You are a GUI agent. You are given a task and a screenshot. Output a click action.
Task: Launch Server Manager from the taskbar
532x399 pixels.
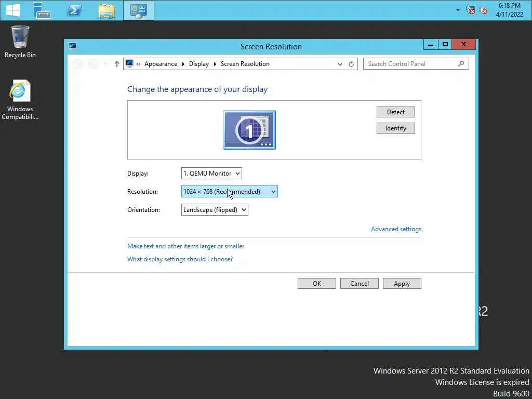tap(42, 10)
